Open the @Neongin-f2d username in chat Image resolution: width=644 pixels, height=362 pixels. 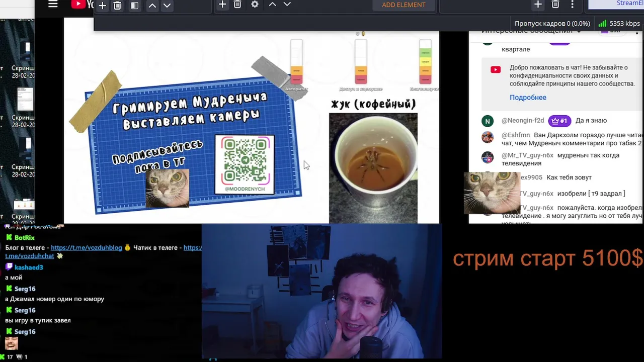(523, 121)
